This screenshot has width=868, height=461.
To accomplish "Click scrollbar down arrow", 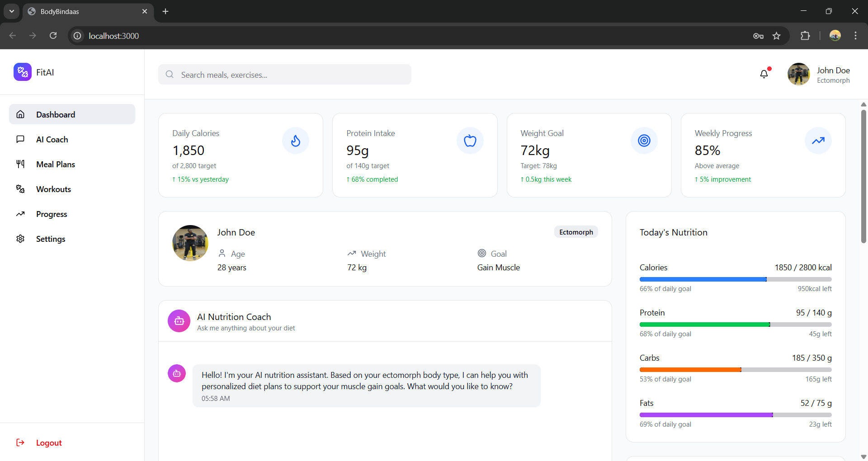I will pyautogui.click(x=863, y=456).
